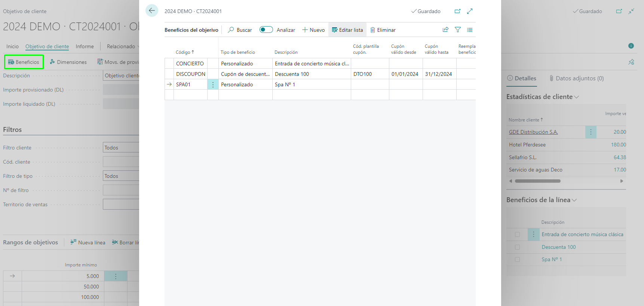Click the share icon in list toolbar

tap(445, 30)
